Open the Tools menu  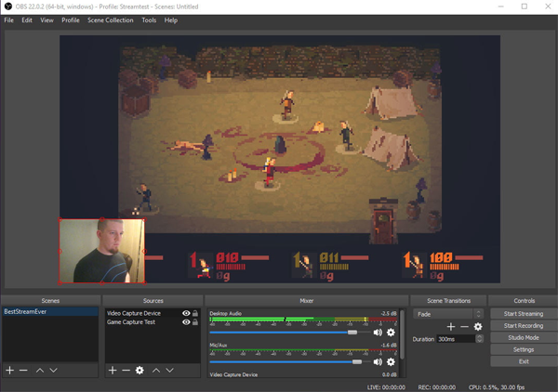pyautogui.click(x=149, y=20)
